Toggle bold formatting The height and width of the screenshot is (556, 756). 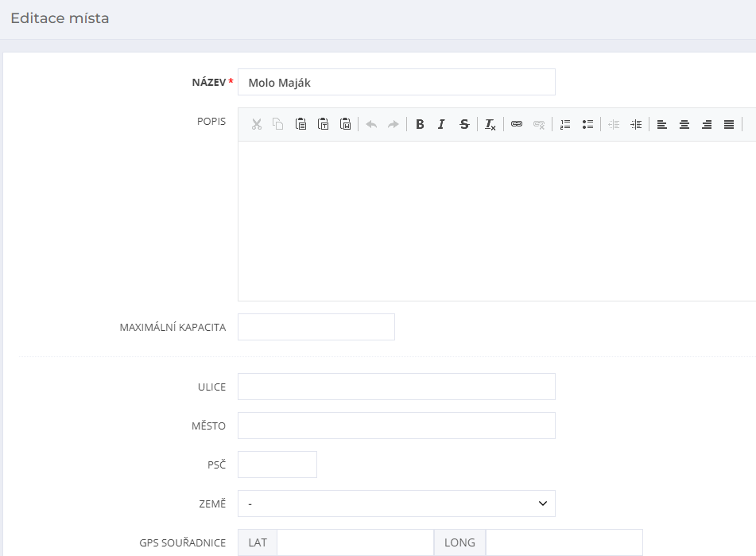point(420,124)
